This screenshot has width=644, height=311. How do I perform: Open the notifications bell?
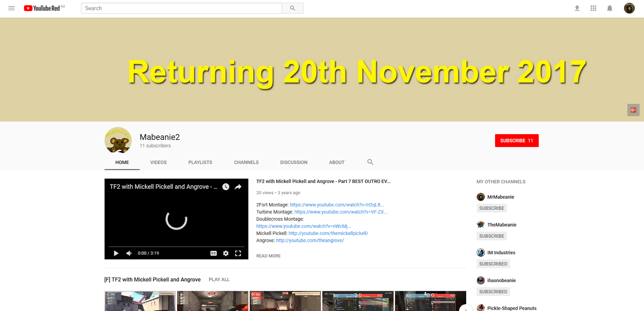[610, 8]
